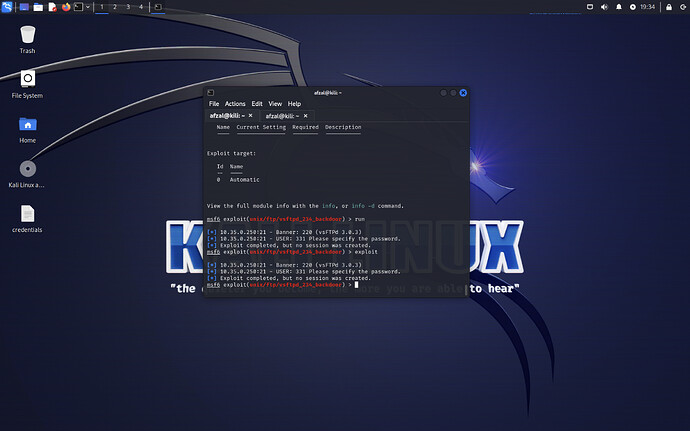The image size is (690, 431).
Task: Open the Actions menu in terminal
Action: point(235,104)
